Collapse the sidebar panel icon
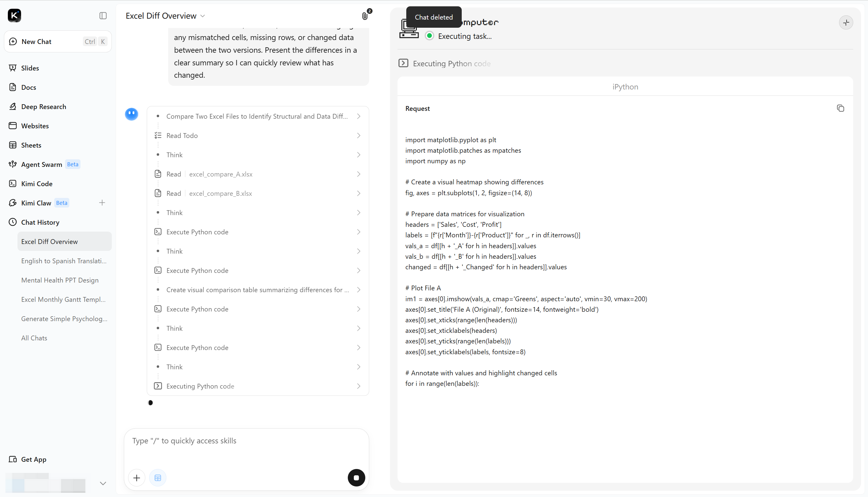 click(103, 16)
